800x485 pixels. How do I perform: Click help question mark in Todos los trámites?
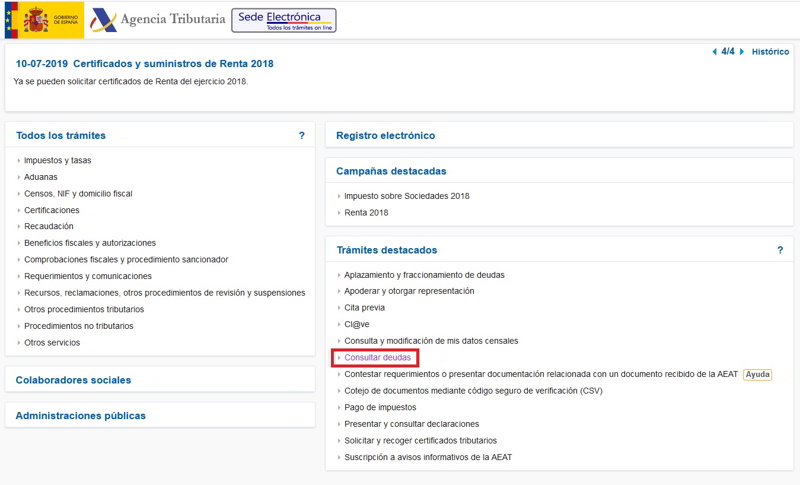pos(302,135)
